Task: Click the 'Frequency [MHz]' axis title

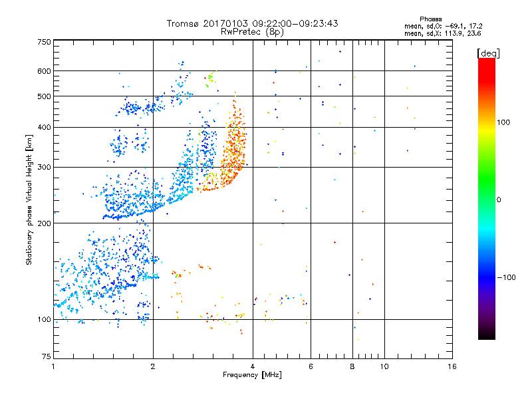Action: coord(252,375)
